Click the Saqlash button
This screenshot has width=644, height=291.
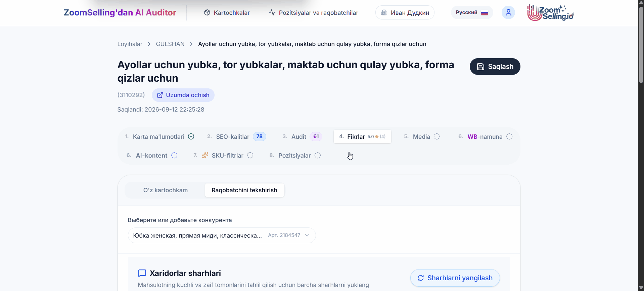495,67
